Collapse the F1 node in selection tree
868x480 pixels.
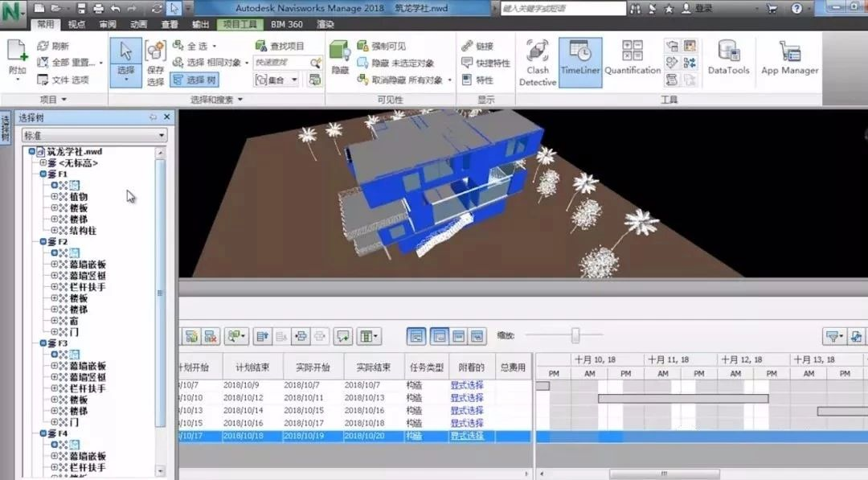[x=43, y=174]
